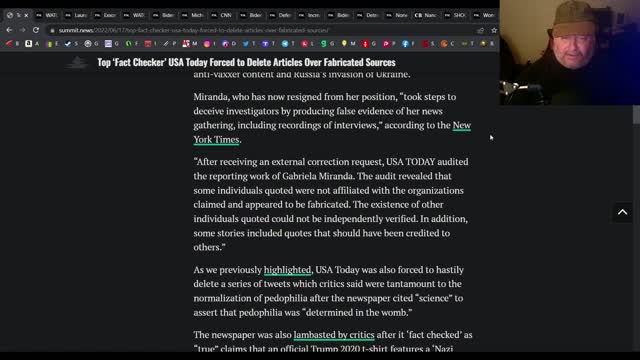This screenshot has height=360, width=640.
Task: Open the 'lambasted by critics' link
Action: pos(334,335)
